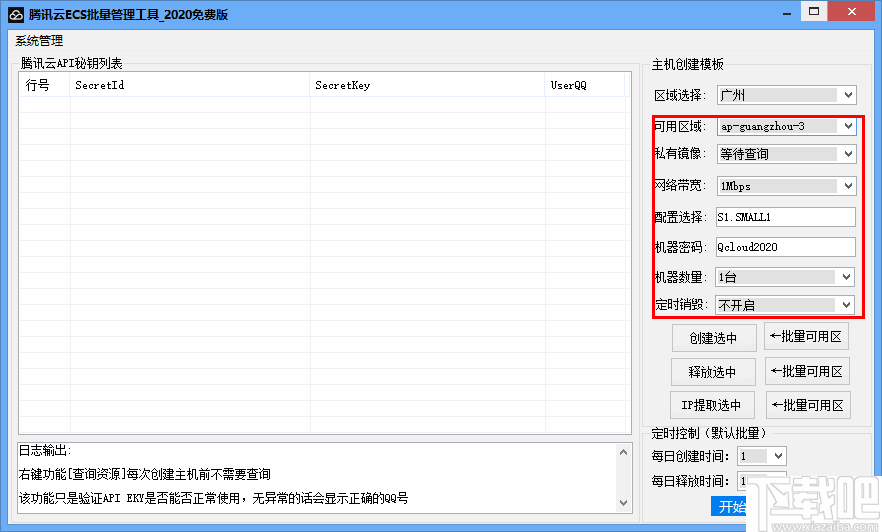
Task: Click the app cloud icon in title bar
Action: pos(16,15)
